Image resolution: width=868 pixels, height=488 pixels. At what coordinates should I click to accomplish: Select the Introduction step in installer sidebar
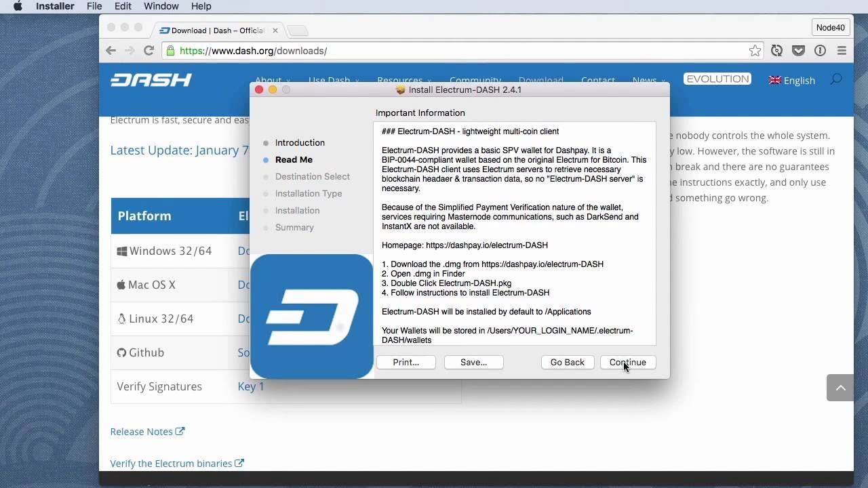coord(300,142)
